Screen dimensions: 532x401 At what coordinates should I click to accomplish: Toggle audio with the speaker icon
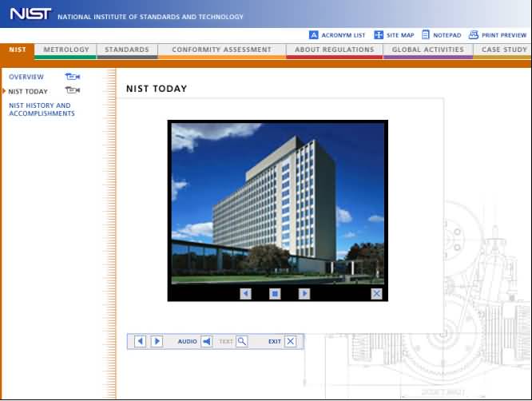point(206,341)
